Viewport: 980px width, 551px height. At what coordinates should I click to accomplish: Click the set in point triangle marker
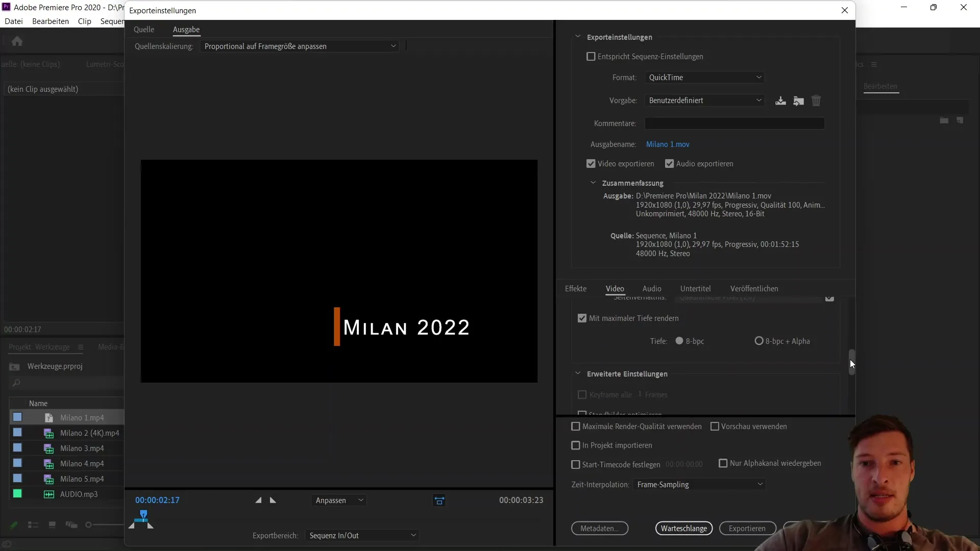point(258,500)
